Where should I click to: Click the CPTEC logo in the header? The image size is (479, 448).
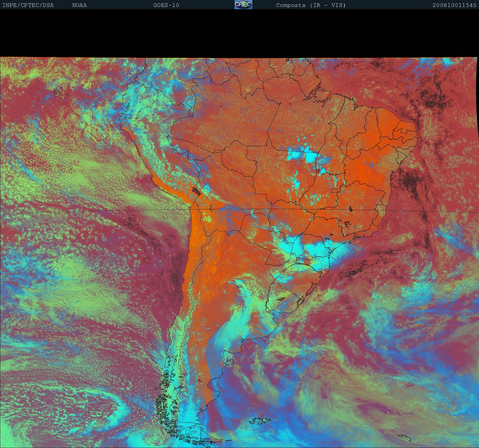243,5
